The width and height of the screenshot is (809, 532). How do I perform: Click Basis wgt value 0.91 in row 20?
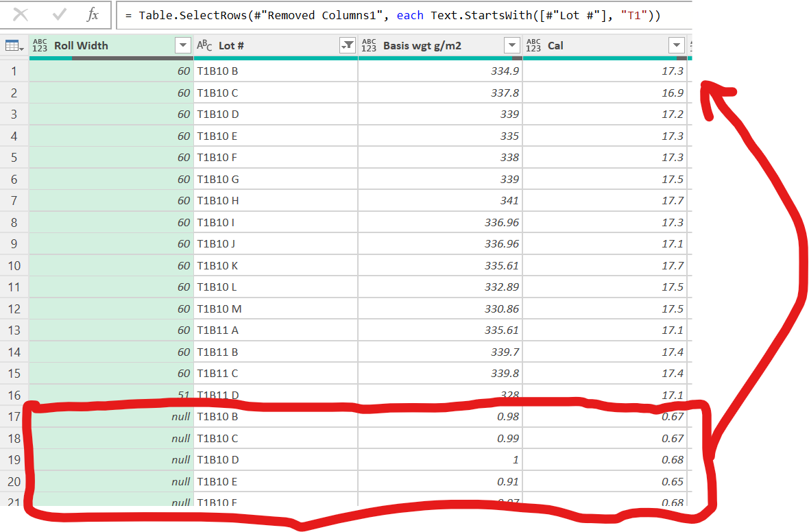coord(440,481)
